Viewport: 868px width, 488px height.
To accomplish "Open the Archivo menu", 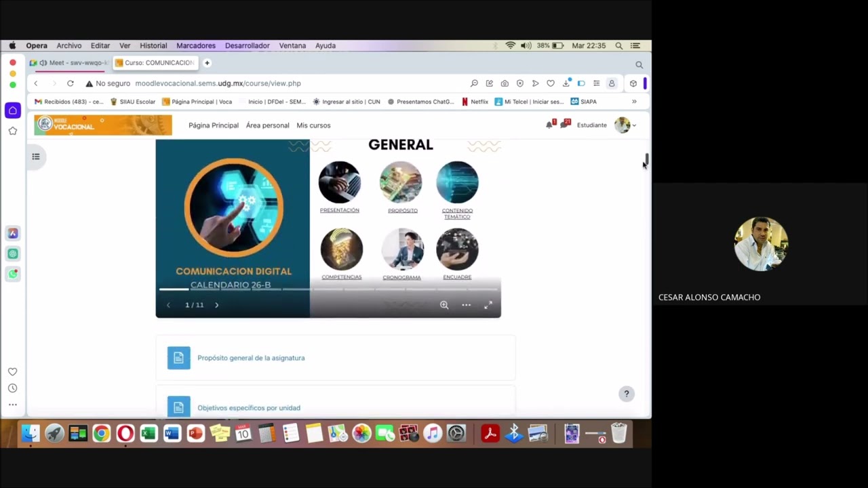I will point(69,45).
